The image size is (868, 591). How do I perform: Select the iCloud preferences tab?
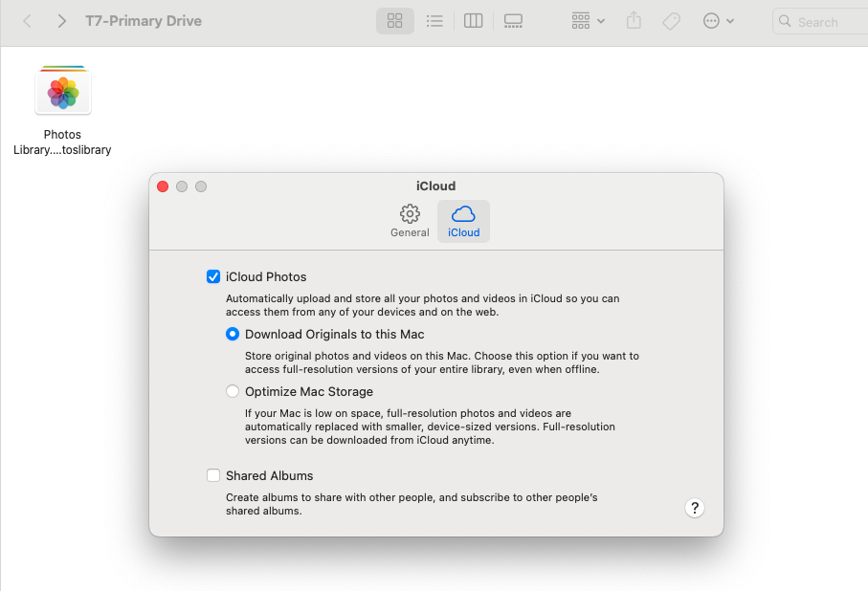coord(464,221)
